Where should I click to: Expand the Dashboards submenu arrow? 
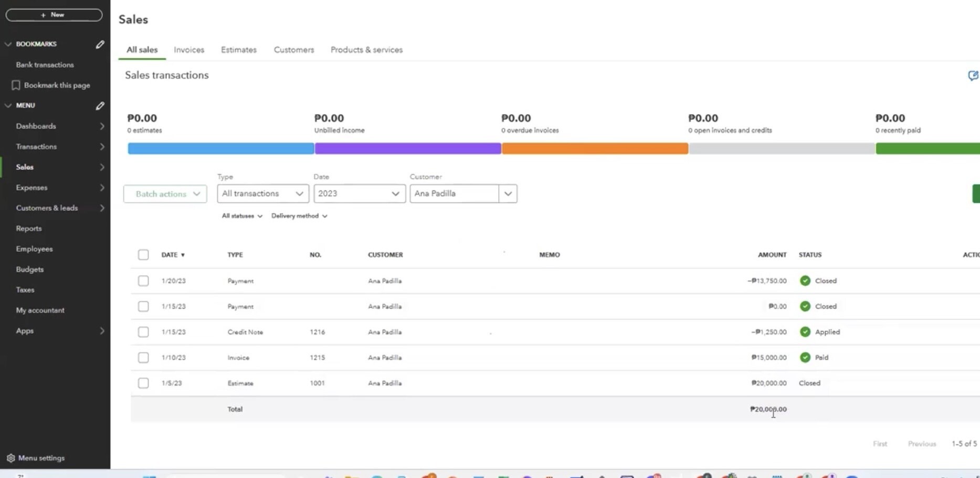102,126
